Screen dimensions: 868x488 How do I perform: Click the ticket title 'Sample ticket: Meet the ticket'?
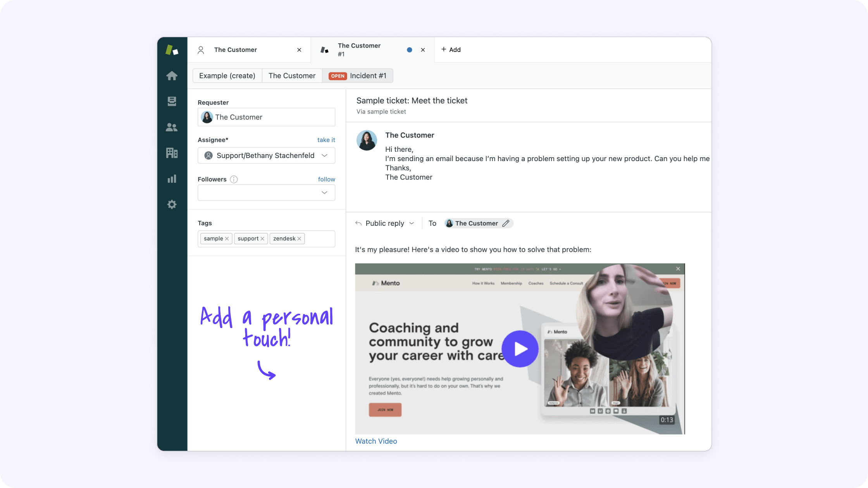pyautogui.click(x=412, y=101)
